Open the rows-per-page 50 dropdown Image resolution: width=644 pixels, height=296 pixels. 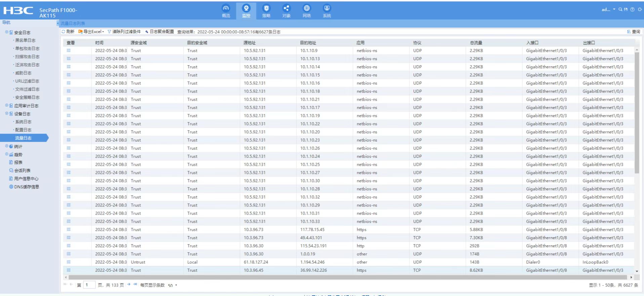coord(172,285)
